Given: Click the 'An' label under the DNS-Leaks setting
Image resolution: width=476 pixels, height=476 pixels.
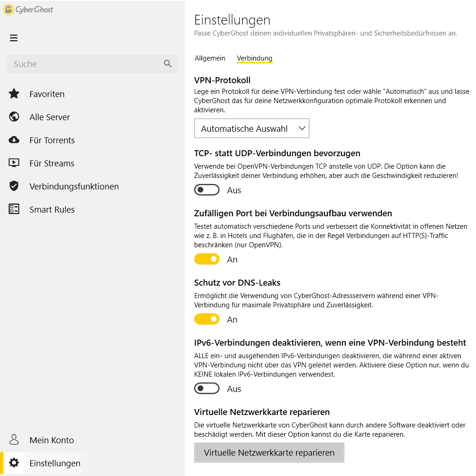Looking at the screenshot, I should pos(232,319).
